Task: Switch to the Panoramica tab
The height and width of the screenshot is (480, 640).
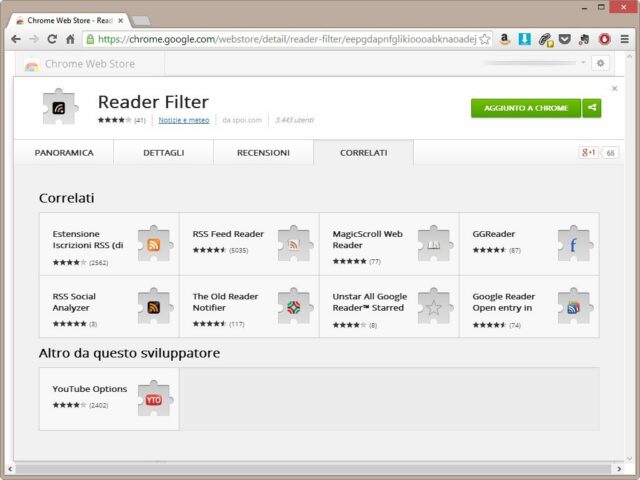Action: point(64,153)
